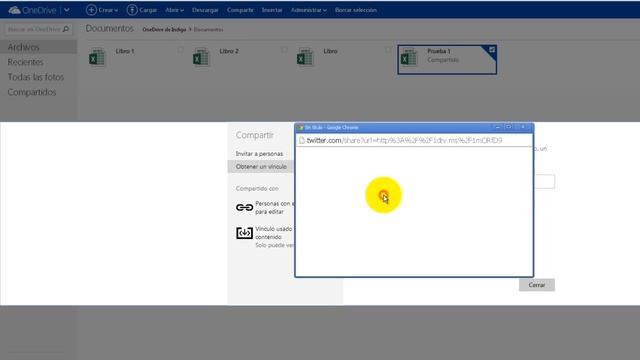Click the Libro 1 Excel icon
Screen dimensions: 640x360
tap(97, 58)
